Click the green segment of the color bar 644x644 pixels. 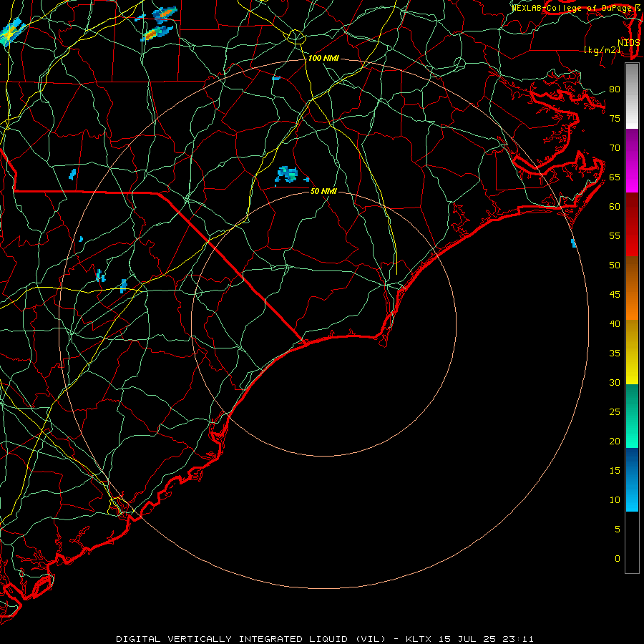632,416
